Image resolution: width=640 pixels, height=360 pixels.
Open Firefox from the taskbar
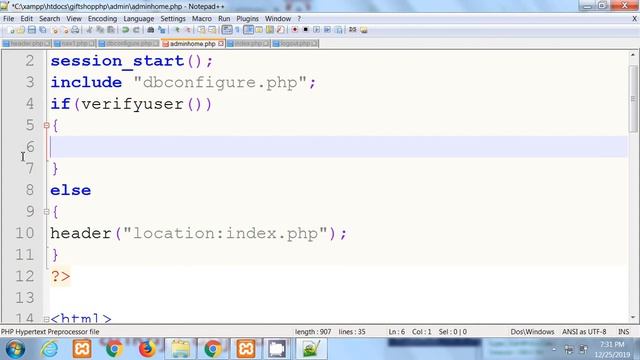click(147, 349)
